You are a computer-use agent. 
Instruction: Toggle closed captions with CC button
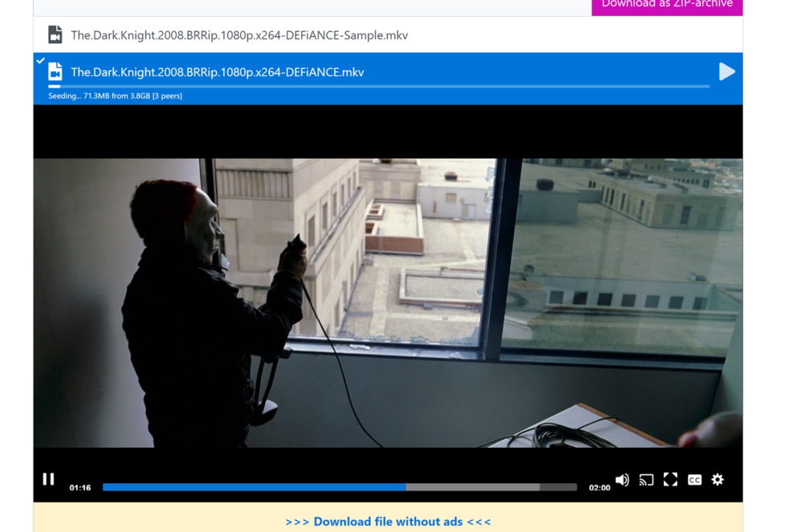point(695,480)
